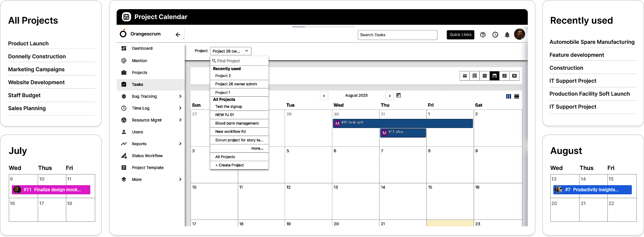Toggle the horizontal rows calendar layout

[517, 96]
